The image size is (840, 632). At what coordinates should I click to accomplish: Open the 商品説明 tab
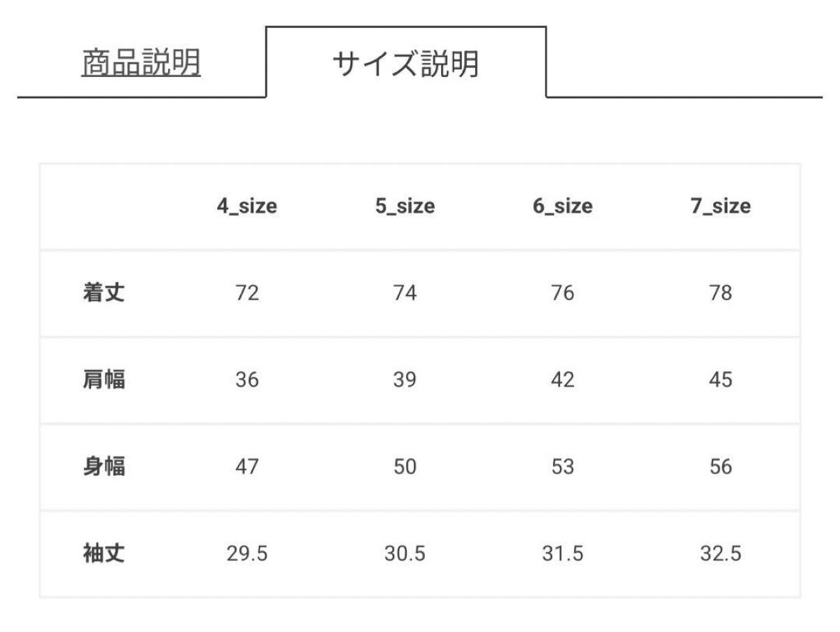click(141, 64)
